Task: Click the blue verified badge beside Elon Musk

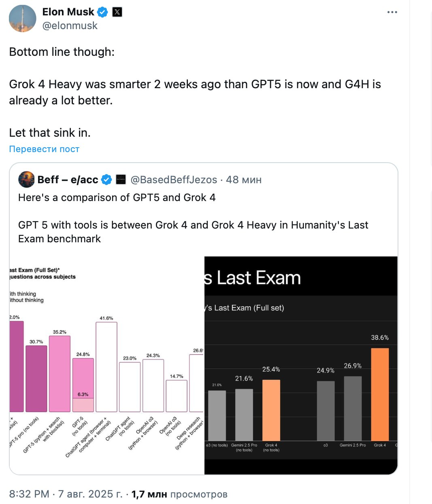Action: [x=103, y=12]
